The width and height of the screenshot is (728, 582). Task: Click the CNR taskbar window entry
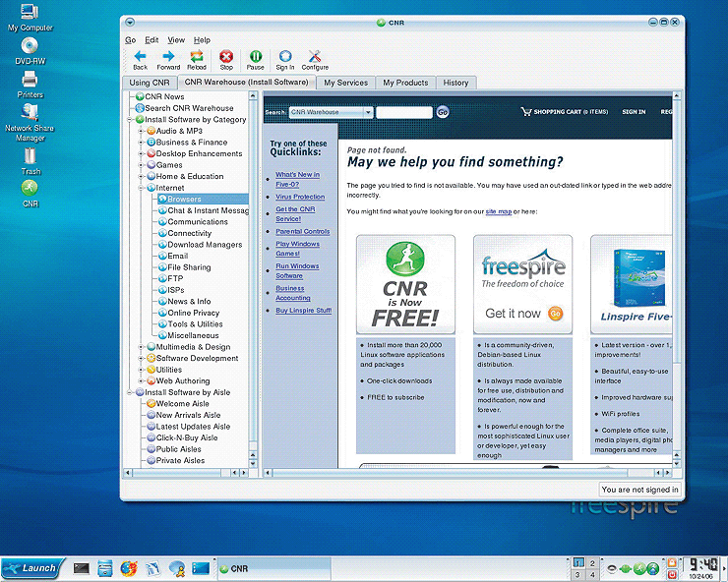point(273,568)
